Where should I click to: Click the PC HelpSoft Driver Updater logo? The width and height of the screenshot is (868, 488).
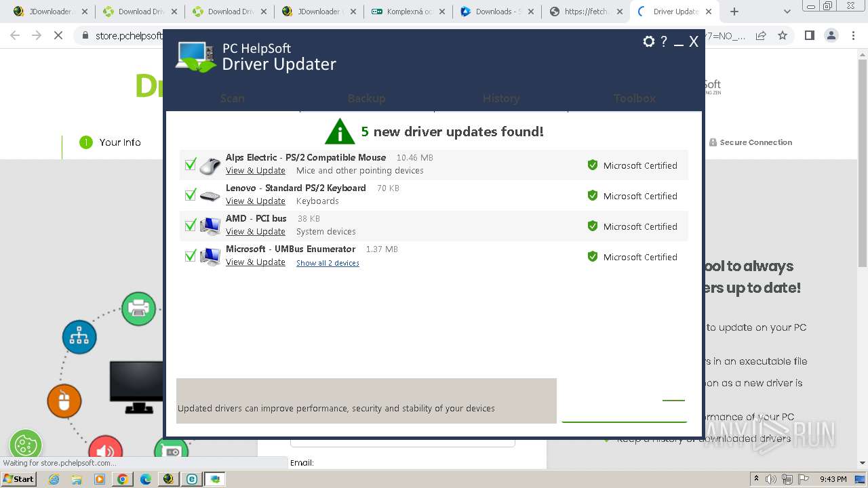click(256, 57)
